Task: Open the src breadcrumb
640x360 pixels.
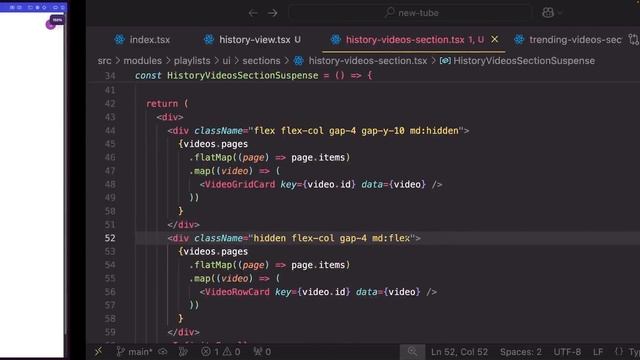Action: [104, 61]
